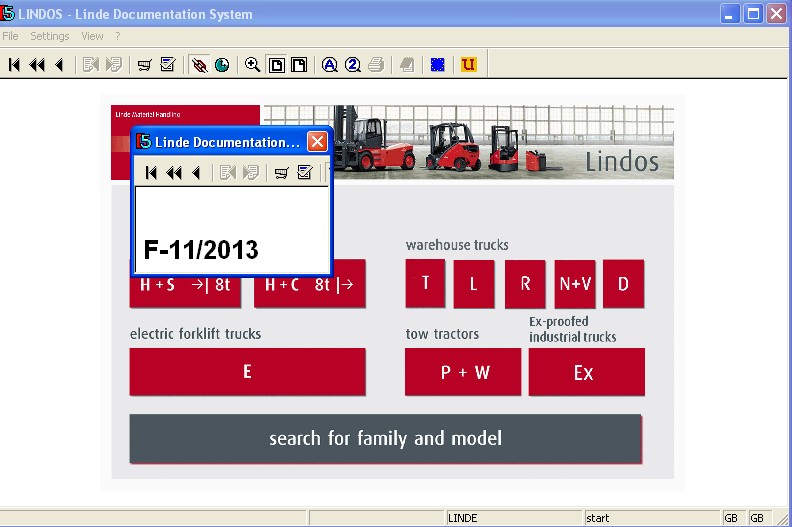Click search for family and model

click(x=386, y=439)
